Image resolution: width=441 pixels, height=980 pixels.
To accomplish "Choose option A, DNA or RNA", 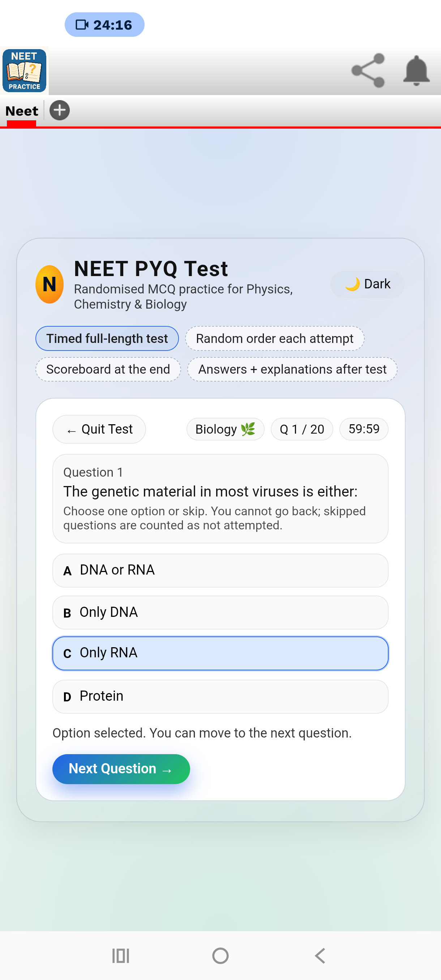I will [220, 570].
